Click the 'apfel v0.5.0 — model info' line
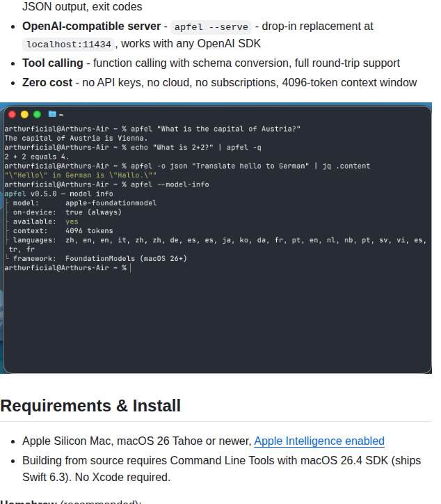The width and height of the screenshot is (441, 504). (x=58, y=194)
